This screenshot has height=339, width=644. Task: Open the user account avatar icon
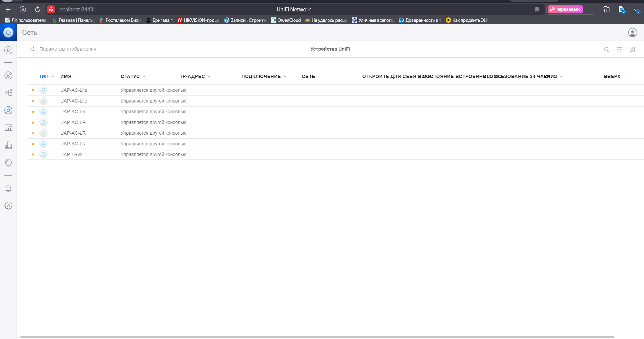point(632,32)
